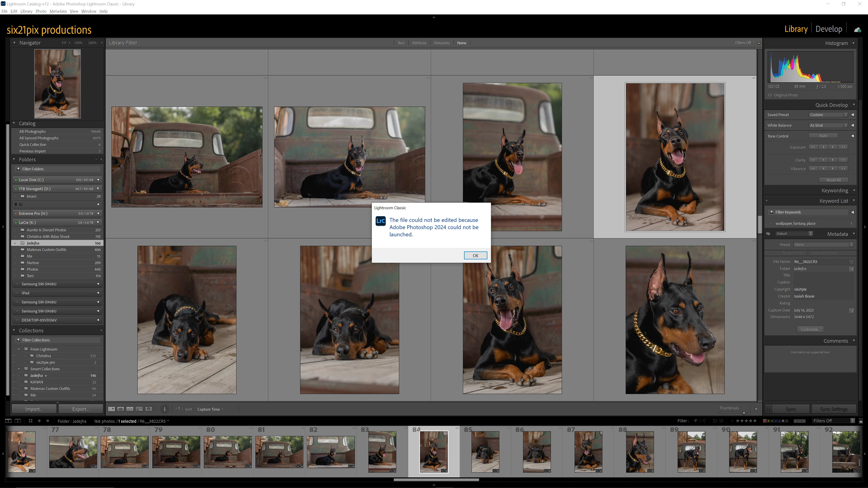Open Survey view icon
Viewport: 868px width, 488px height.
pos(139,409)
